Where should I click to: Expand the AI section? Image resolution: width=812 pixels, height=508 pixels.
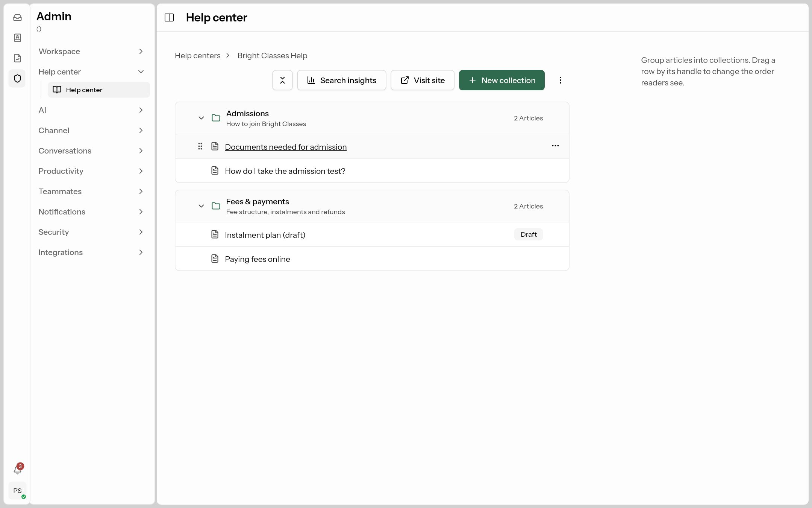(91, 110)
